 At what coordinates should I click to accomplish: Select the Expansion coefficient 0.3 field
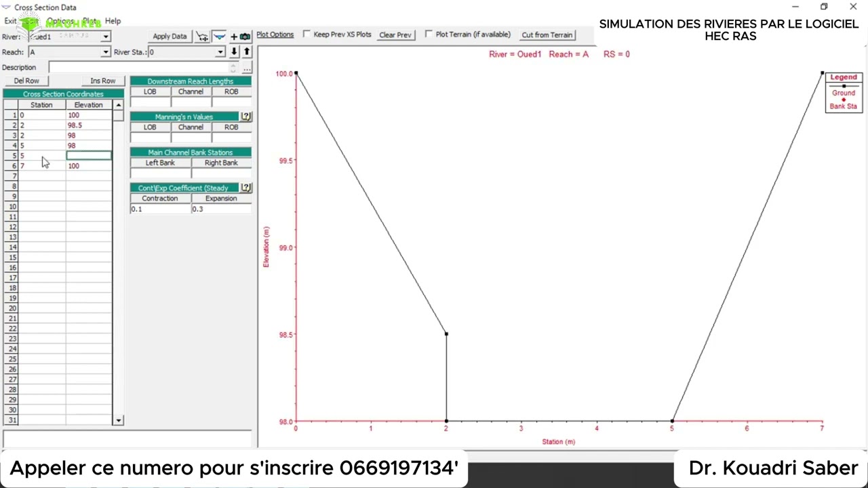tap(221, 209)
